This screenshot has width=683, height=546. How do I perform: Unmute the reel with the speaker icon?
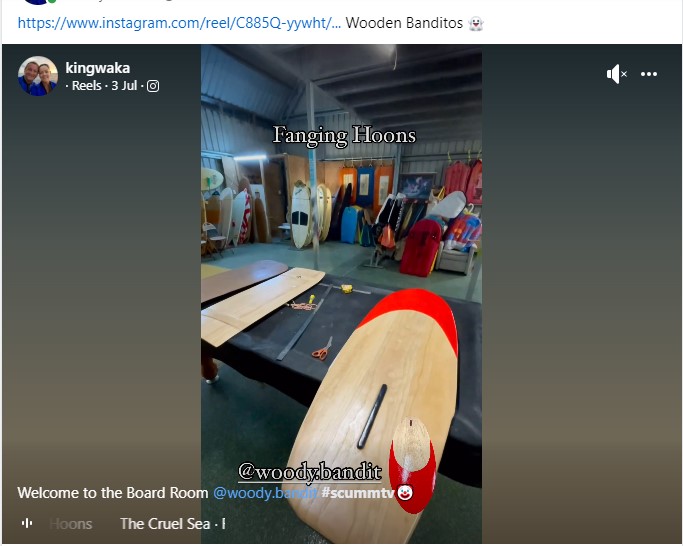(x=616, y=74)
